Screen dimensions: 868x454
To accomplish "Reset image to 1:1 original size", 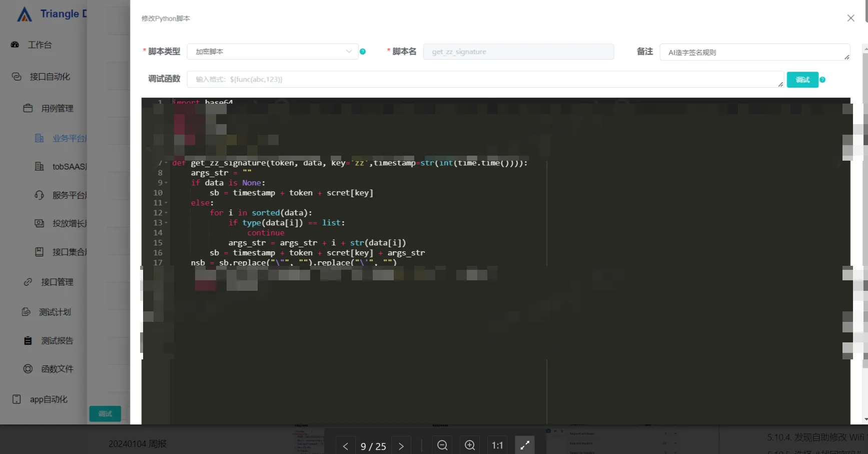I will 497,445.
